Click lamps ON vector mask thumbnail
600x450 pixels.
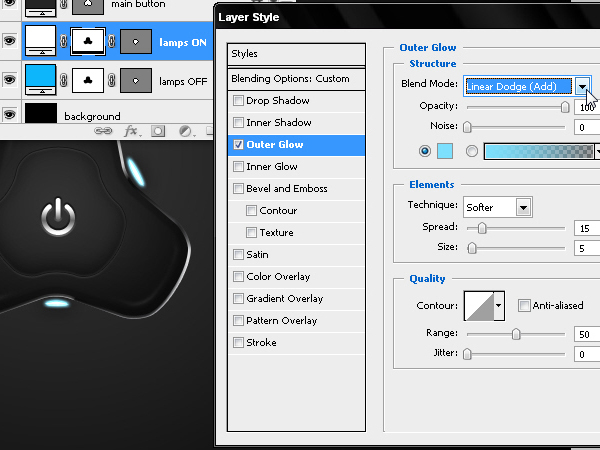88,41
